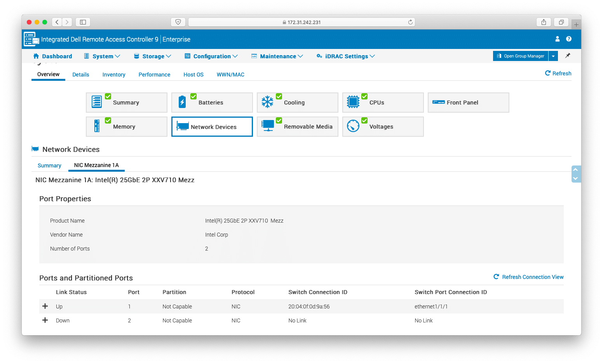The image size is (603, 364).
Task: Expand the Open Group Manager dropdown arrow
Action: coord(553,56)
